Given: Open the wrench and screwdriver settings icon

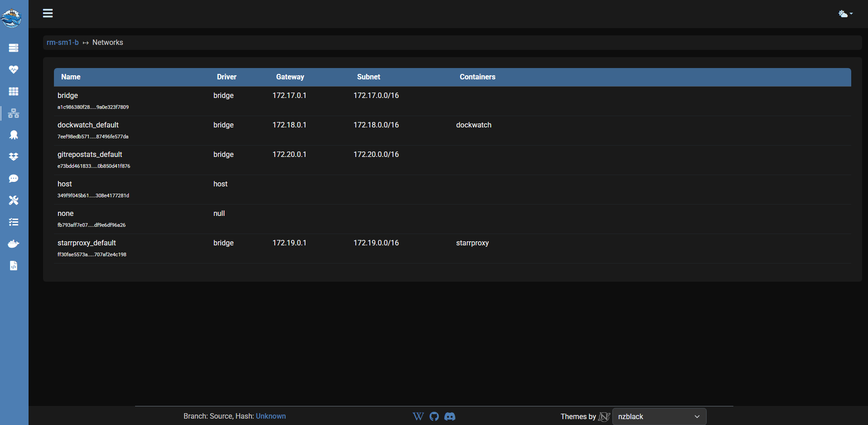Looking at the screenshot, I should click(x=14, y=200).
